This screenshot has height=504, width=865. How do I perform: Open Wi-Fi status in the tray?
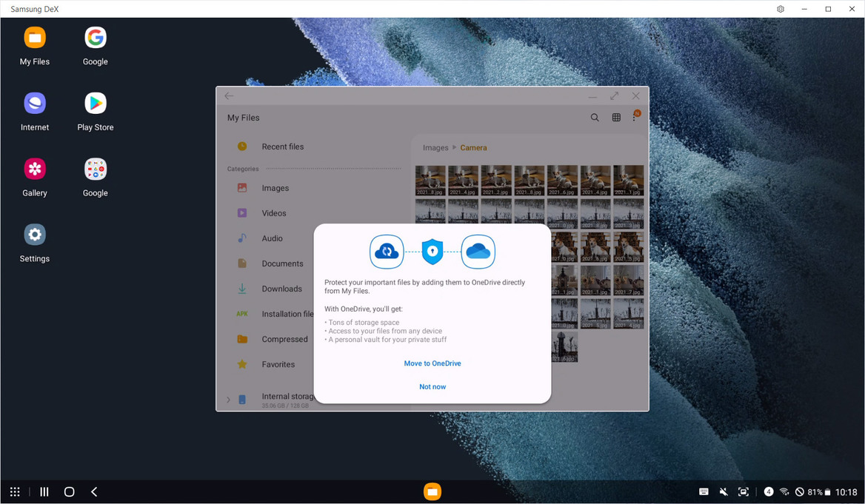pos(784,492)
